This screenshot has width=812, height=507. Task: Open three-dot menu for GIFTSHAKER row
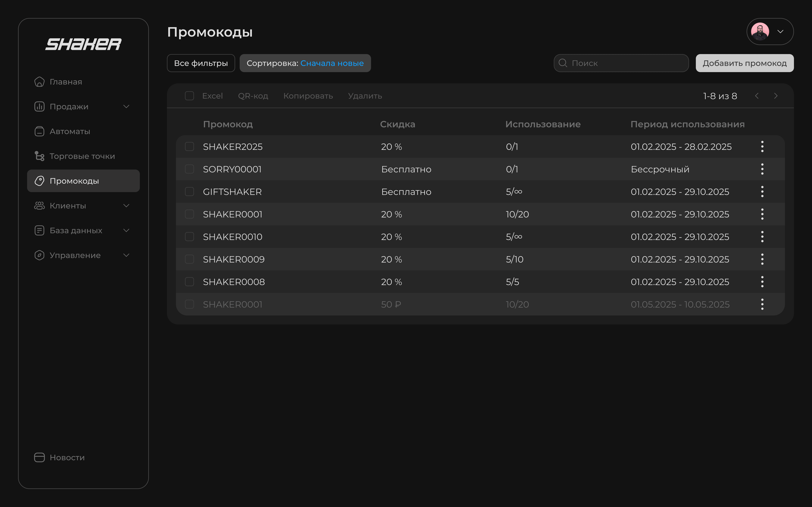tap(762, 192)
